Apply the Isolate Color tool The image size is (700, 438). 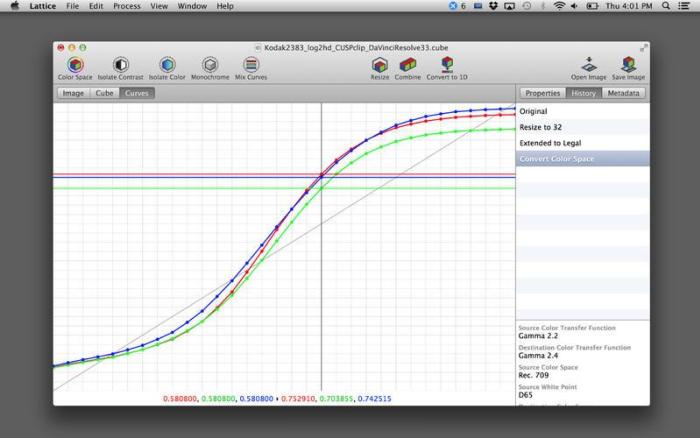tap(167, 65)
